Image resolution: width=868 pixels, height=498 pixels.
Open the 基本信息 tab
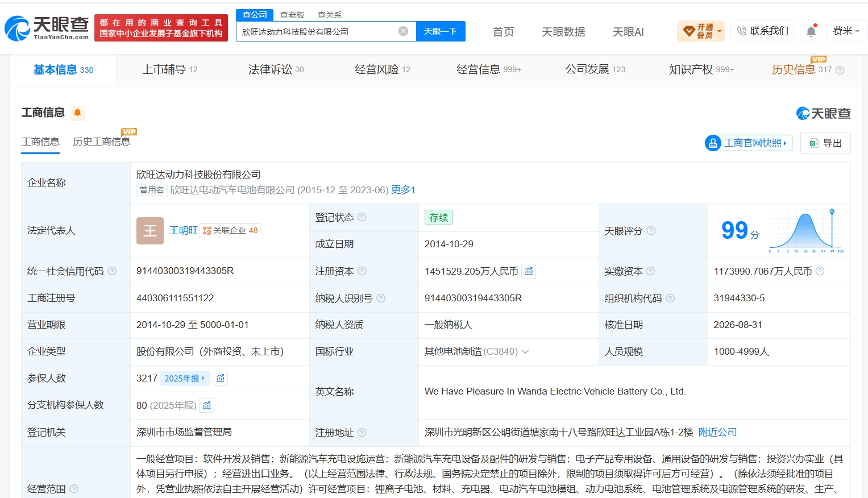tap(63, 70)
